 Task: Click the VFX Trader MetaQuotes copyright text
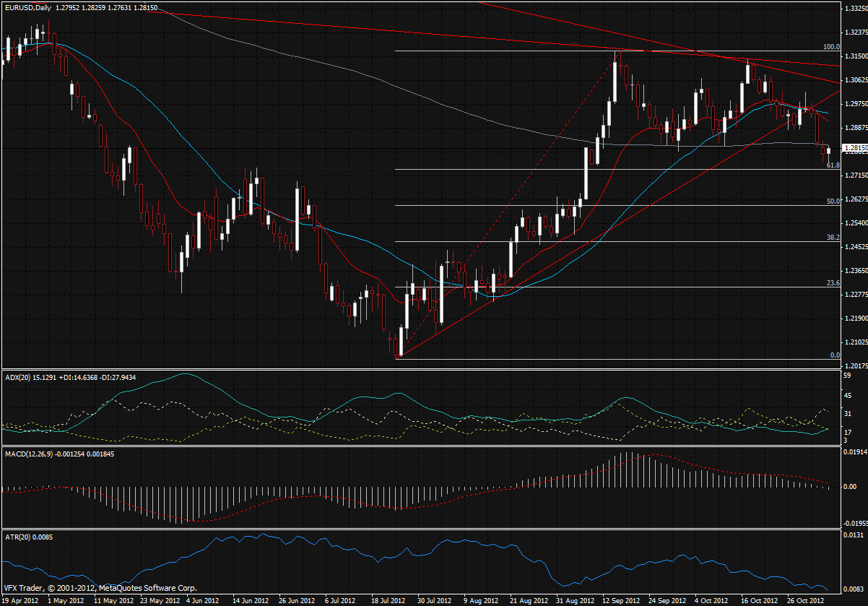click(x=99, y=588)
